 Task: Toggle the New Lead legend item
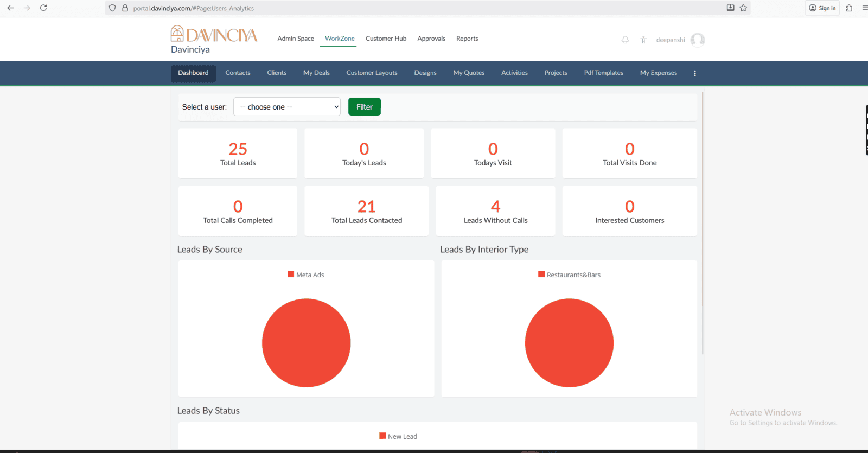click(398, 436)
